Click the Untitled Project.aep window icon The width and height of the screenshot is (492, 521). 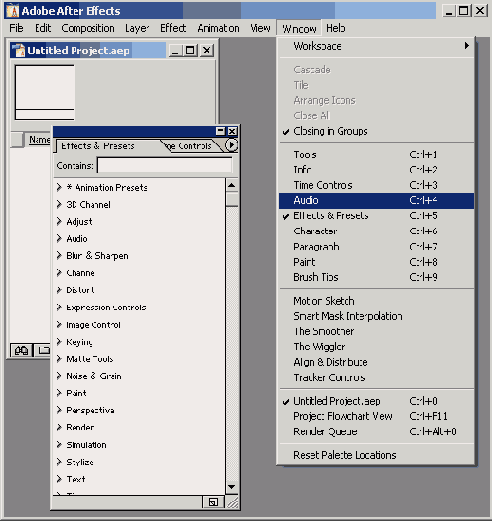click(18, 50)
